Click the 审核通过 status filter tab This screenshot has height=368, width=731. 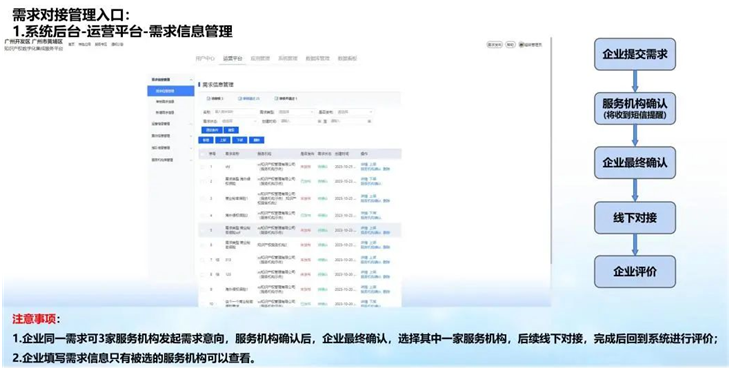[x=248, y=99]
